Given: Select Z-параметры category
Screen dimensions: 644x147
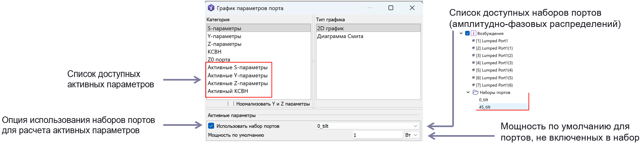Looking at the screenshot, I should pyautogui.click(x=259, y=44).
